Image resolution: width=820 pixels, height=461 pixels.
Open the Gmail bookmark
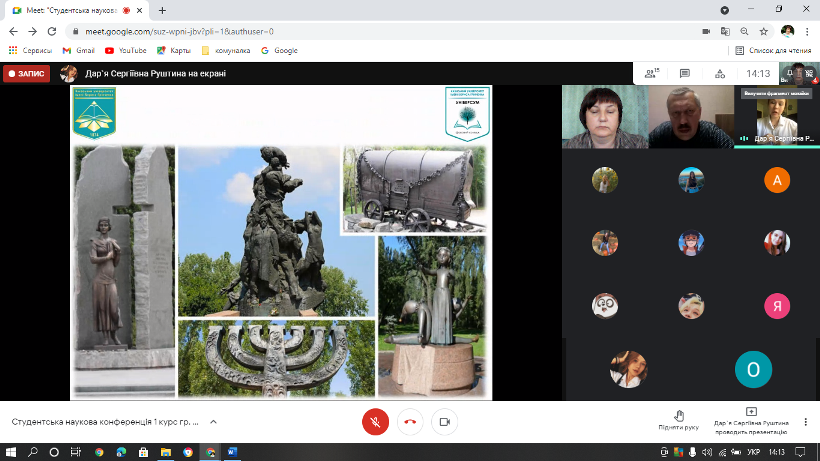click(x=78, y=50)
